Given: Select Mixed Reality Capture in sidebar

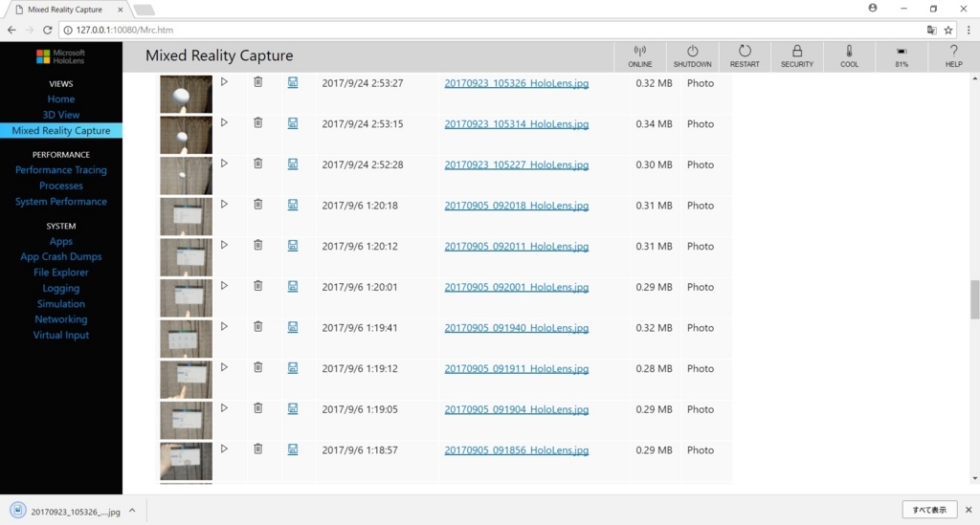Looking at the screenshot, I should click(60, 130).
